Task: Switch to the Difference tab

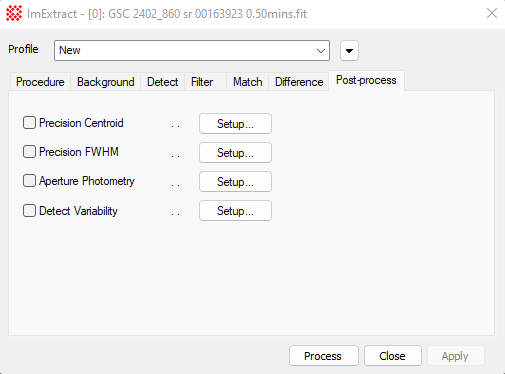Action: tap(299, 82)
